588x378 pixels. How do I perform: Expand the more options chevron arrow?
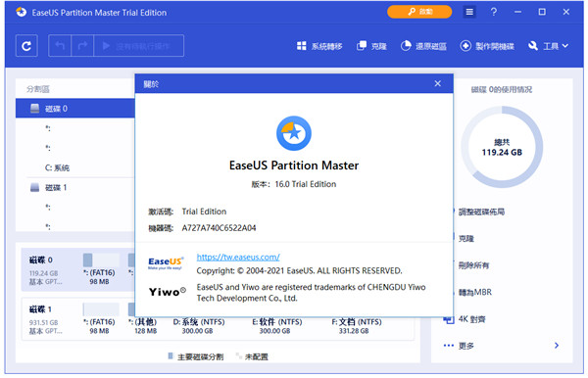click(557, 345)
